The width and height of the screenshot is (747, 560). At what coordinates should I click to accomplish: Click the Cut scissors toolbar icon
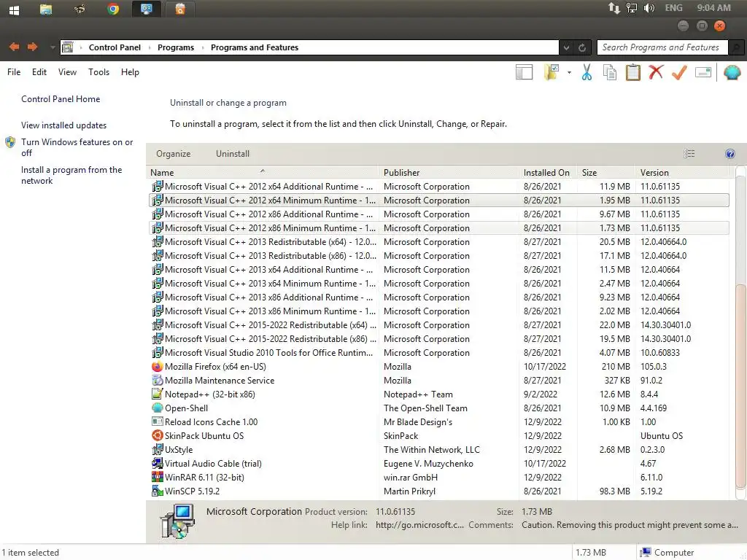click(587, 72)
